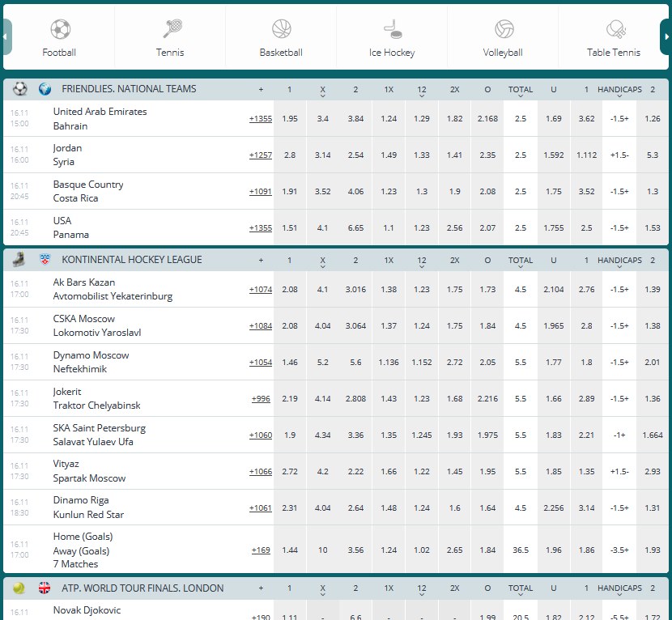Choose 1.46 Dynamo Moscow win odds

[290, 362]
